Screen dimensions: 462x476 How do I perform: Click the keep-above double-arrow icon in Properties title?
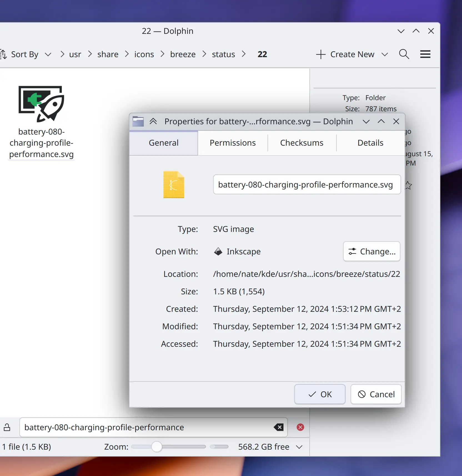(153, 121)
